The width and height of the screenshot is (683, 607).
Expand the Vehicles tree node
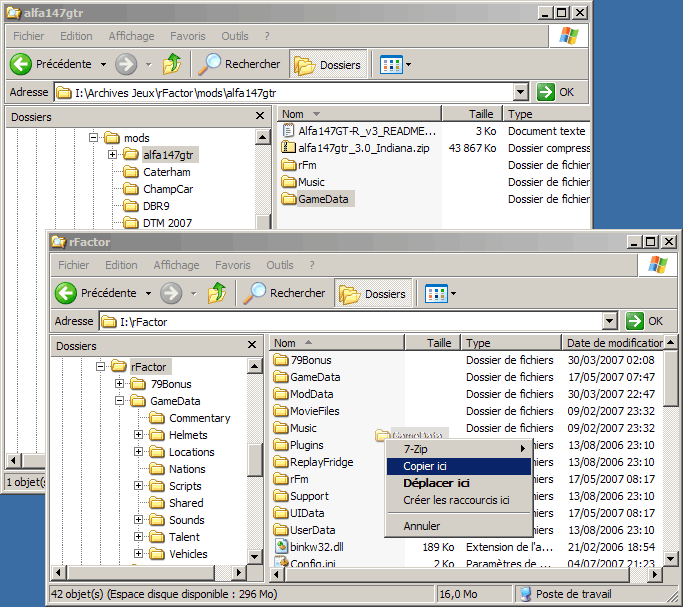tap(139, 553)
